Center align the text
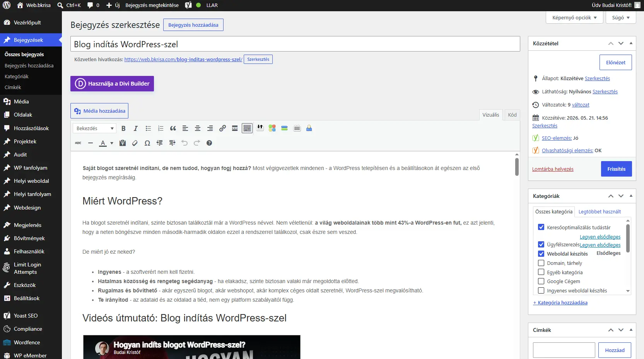 [198, 128]
